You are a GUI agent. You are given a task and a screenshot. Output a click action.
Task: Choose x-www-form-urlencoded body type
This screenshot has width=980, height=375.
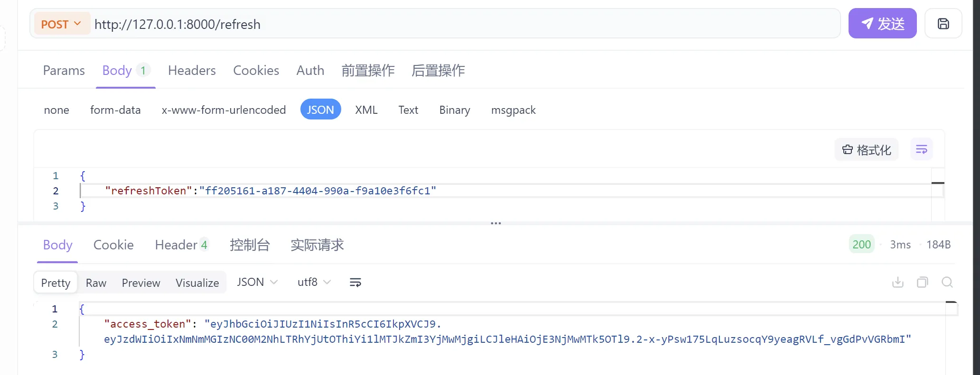click(224, 110)
